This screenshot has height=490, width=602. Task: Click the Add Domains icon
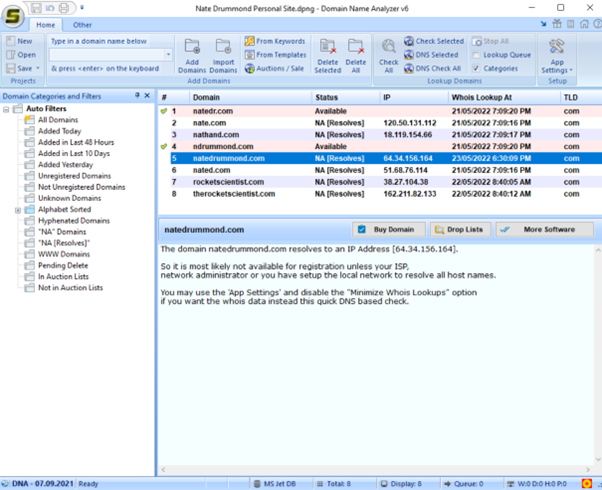pyautogui.click(x=192, y=56)
